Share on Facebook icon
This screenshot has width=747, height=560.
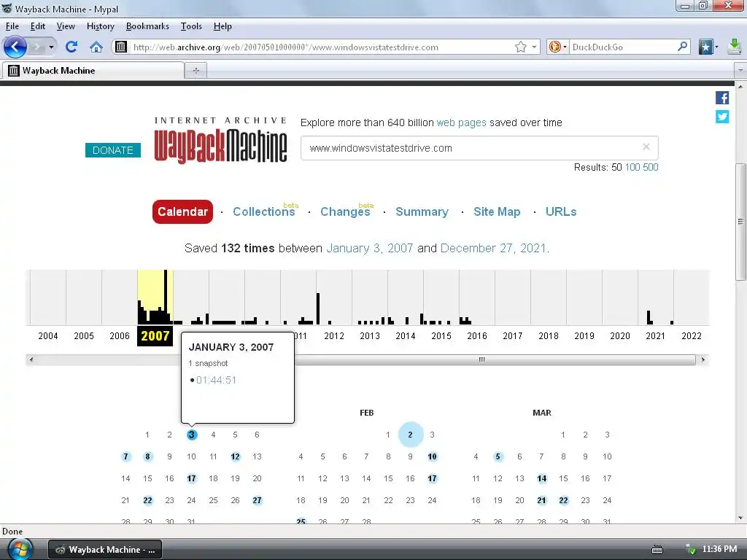click(x=722, y=98)
